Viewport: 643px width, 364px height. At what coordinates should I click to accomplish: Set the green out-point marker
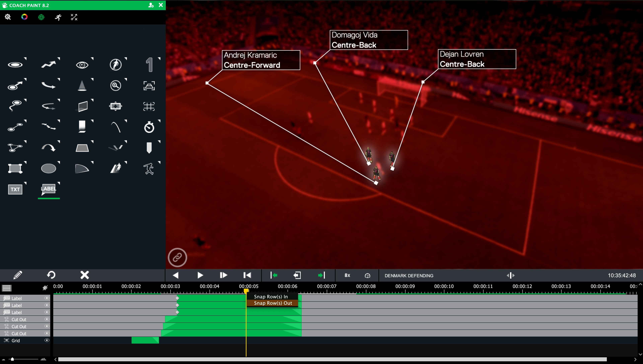[x=321, y=275]
